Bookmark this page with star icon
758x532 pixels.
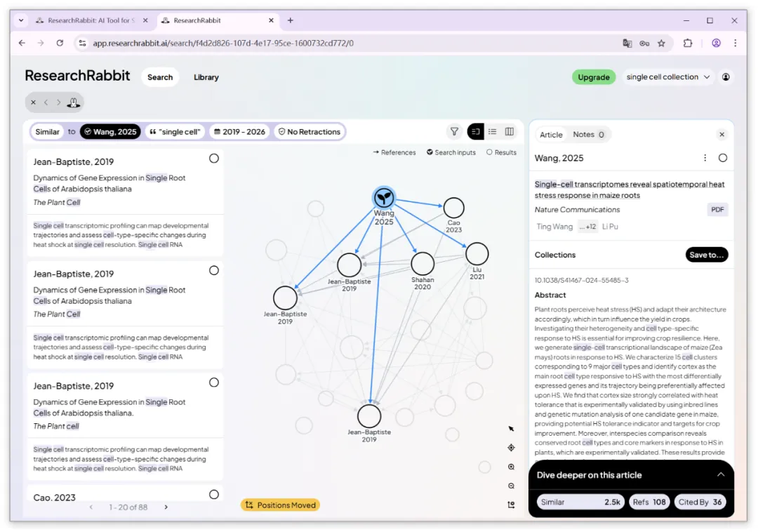pyautogui.click(x=661, y=43)
